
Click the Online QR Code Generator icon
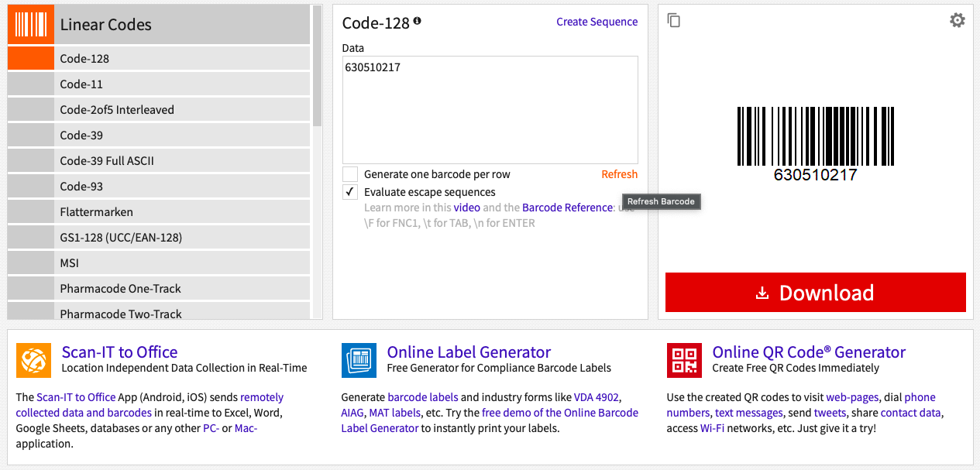tap(684, 360)
